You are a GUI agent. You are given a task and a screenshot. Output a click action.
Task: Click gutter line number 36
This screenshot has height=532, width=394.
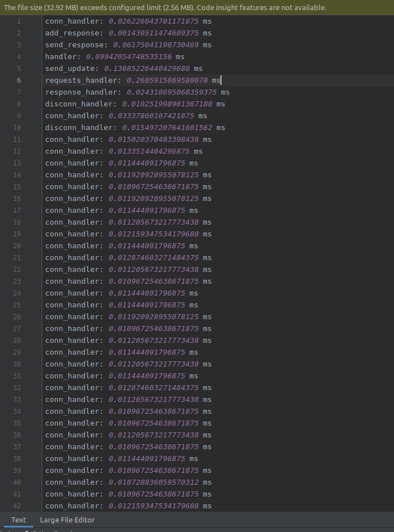[x=17, y=435]
